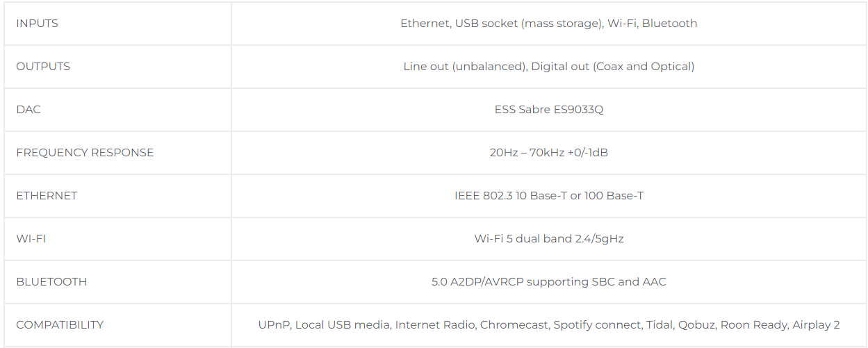Click the INPUTS row label
Screen dimensions: 868x348
point(37,24)
